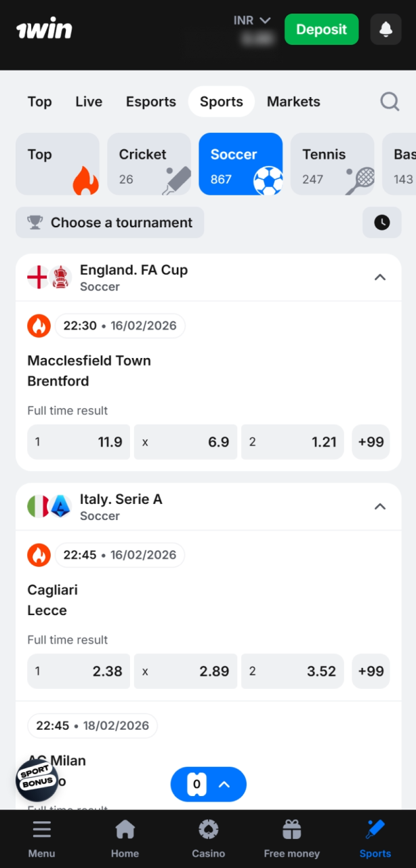Select the Cricket sport filter
Image resolution: width=416 pixels, height=868 pixels.
point(149,164)
